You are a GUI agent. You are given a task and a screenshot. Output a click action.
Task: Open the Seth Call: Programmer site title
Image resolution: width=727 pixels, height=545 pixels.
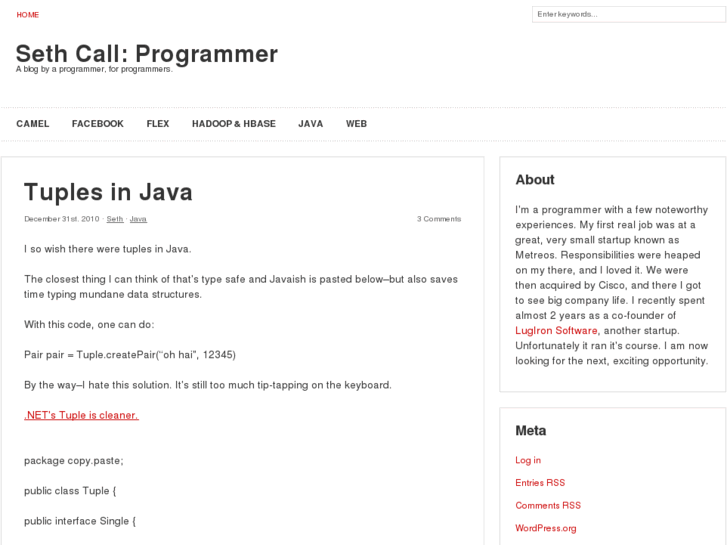147,53
